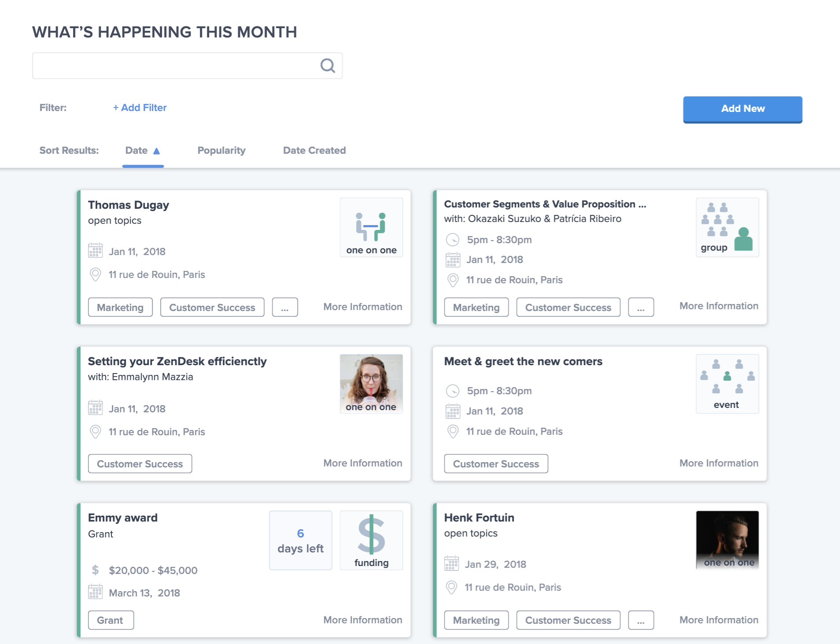
Task: Sort results by Popularity
Action: click(x=221, y=151)
